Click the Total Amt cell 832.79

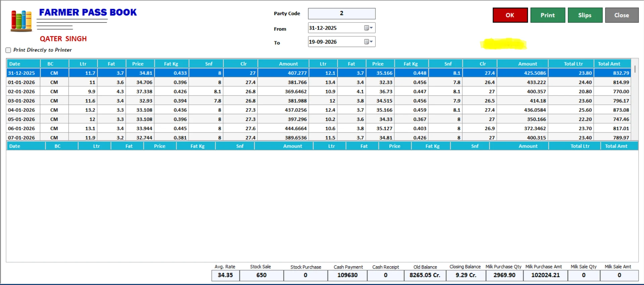612,73
